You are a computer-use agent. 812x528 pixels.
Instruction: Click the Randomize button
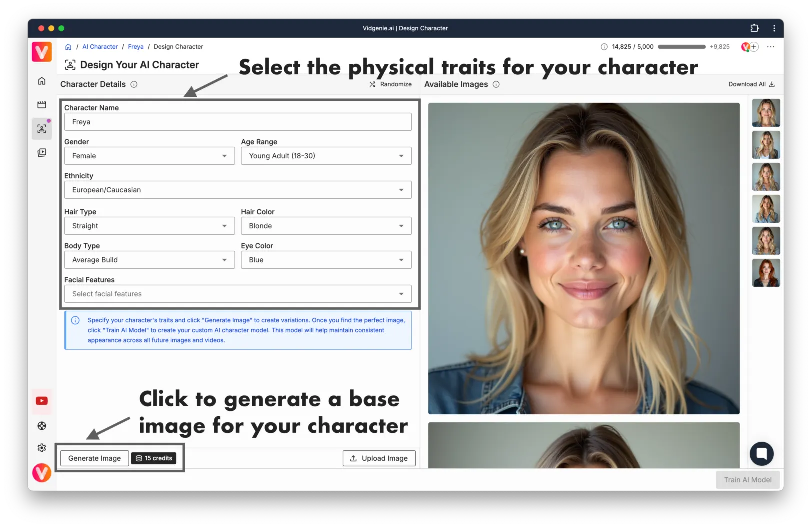click(x=390, y=84)
